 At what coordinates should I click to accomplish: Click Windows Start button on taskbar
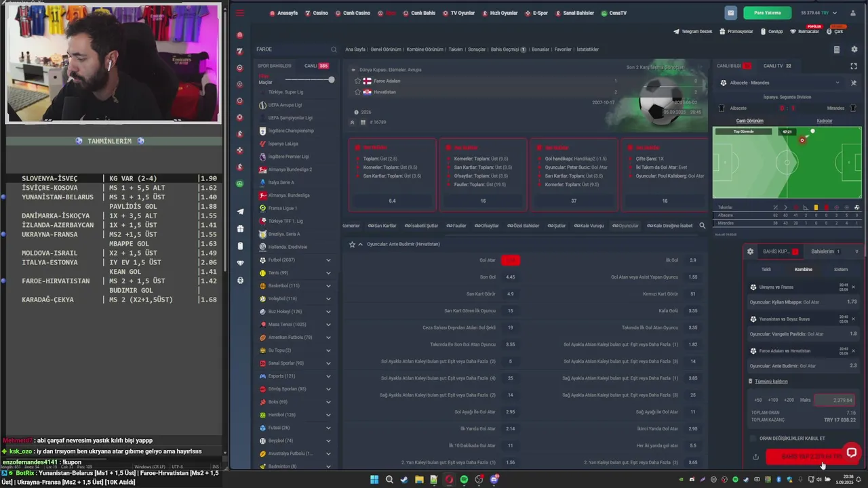(x=374, y=480)
